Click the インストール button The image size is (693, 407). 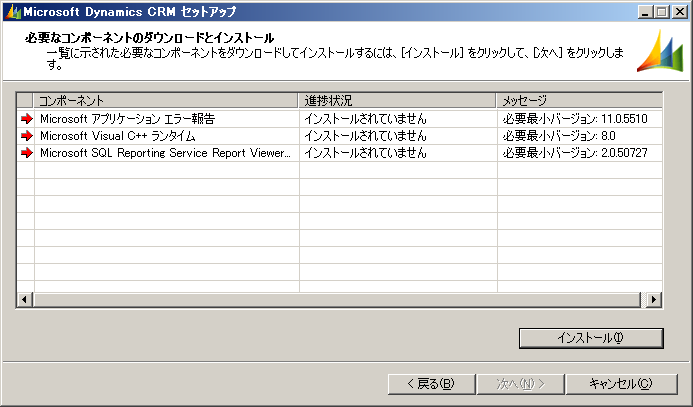(x=591, y=338)
